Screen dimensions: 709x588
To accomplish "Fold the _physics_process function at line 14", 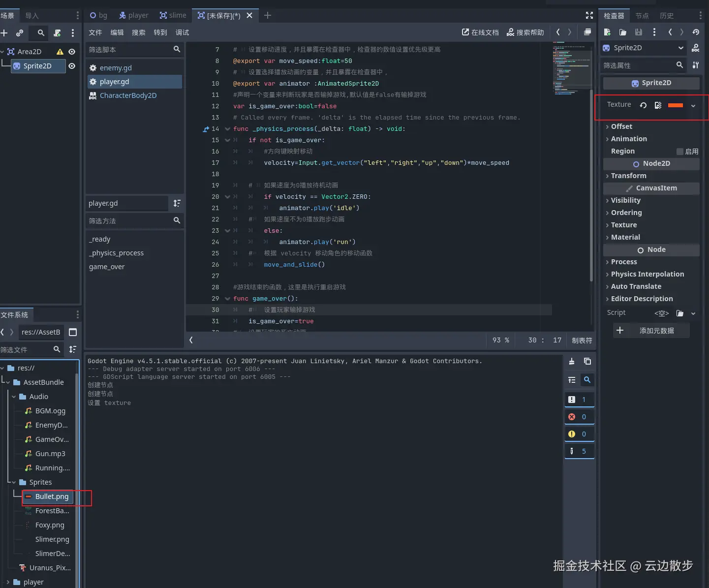I will [x=227, y=129].
